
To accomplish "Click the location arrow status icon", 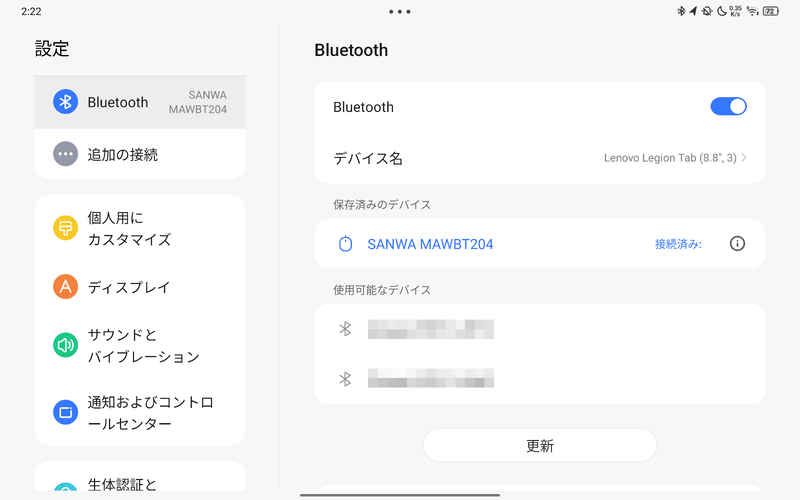I will (693, 11).
